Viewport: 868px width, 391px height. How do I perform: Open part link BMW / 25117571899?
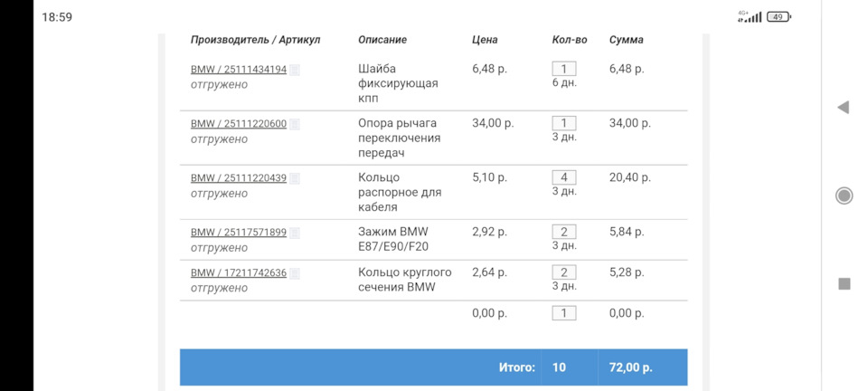click(239, 233)
